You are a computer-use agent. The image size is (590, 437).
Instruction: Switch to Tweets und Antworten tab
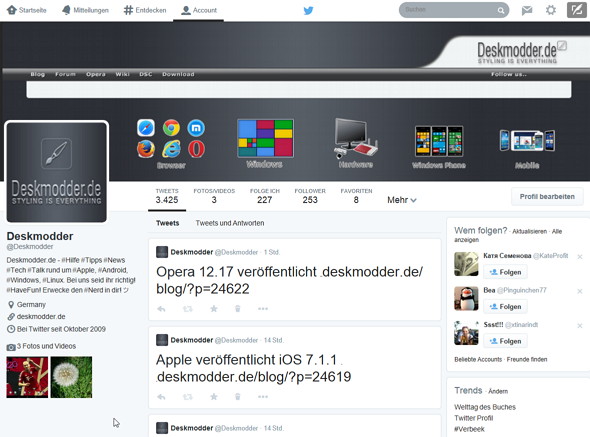click(230, 223)
